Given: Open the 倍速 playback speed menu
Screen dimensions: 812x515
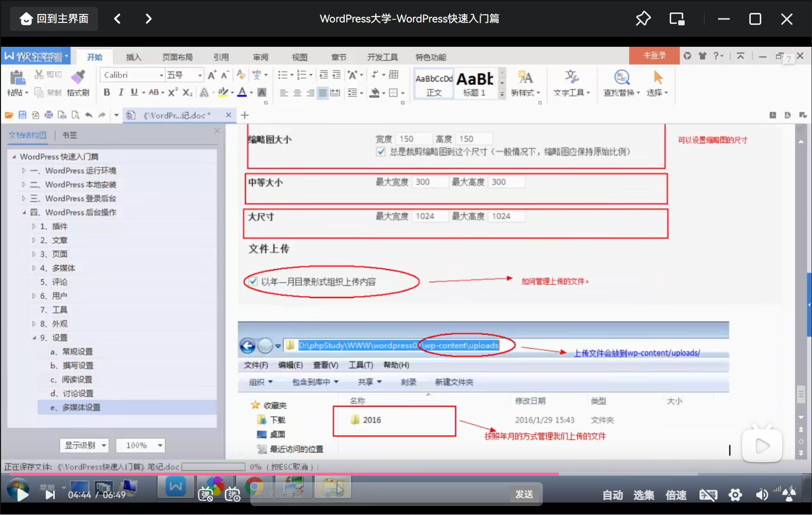Looking at the screenshot, I should tap(676, 495).
